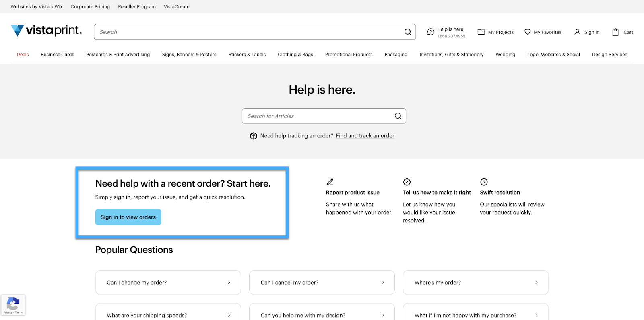644x320 pixels.
Task: Open Signs, Banners & Posters menu
Action: point(189,55)
